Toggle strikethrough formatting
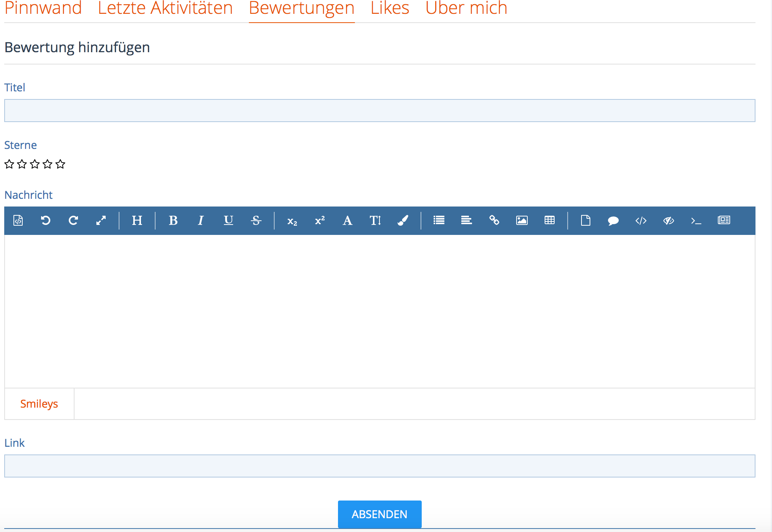The image size is (772, 532). click(x=256, y=220)
